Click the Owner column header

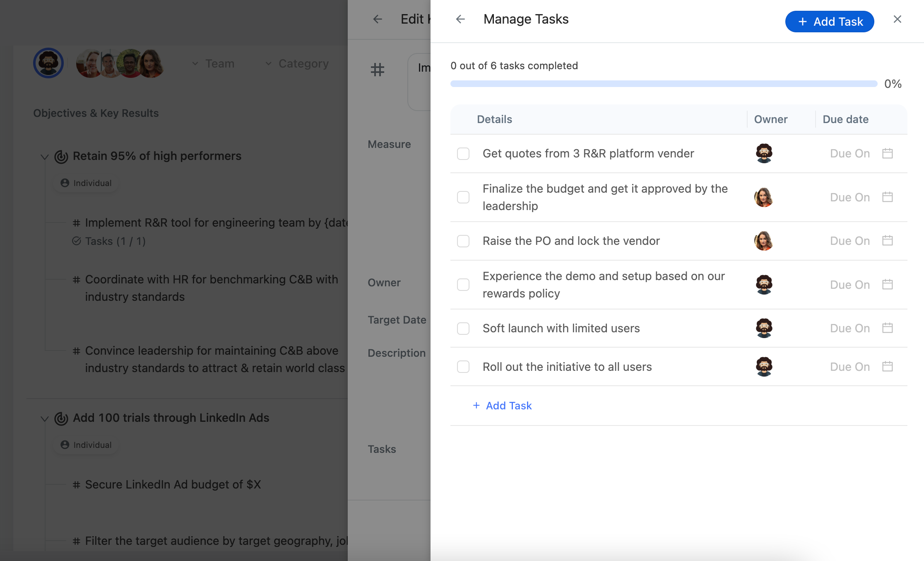770,119
